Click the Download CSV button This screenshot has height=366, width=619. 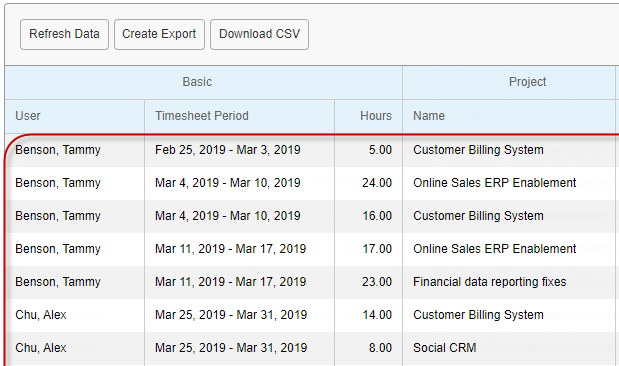[x=259, y=34]
